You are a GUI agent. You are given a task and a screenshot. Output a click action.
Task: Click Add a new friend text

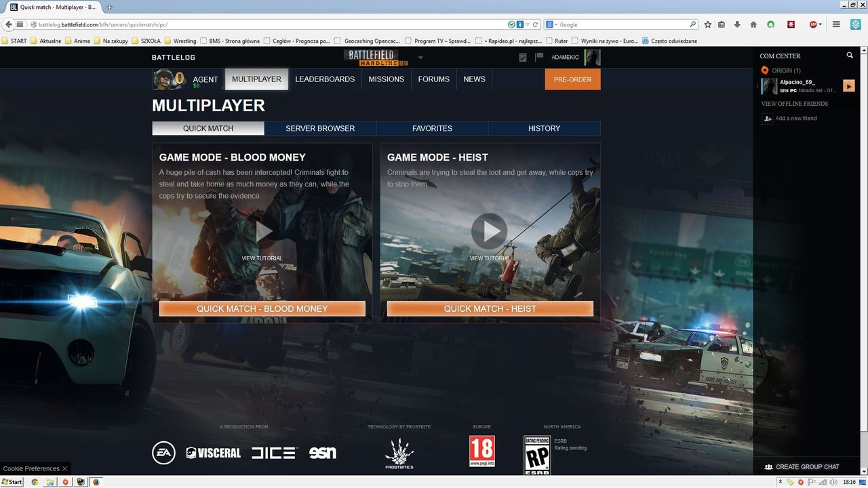point(796,118)
